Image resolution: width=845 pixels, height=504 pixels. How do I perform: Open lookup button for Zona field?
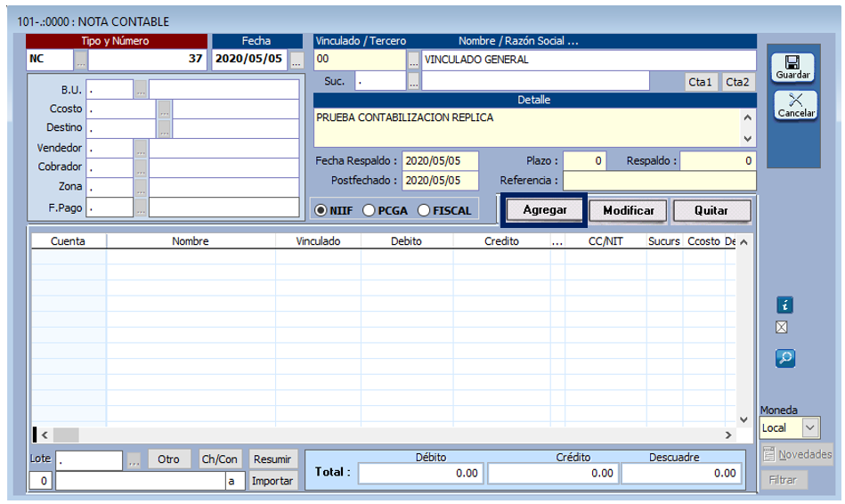click(140, 188)
